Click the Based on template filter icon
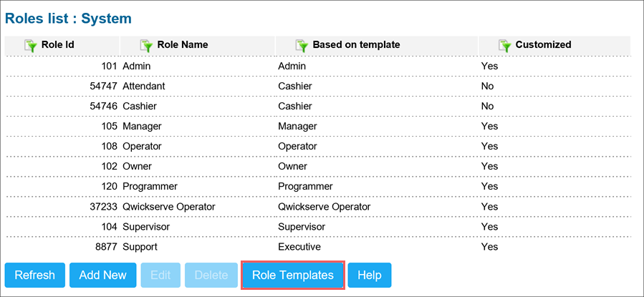This screenshot has width=644, height=297. pyautogui.click(x=302, y=46)
